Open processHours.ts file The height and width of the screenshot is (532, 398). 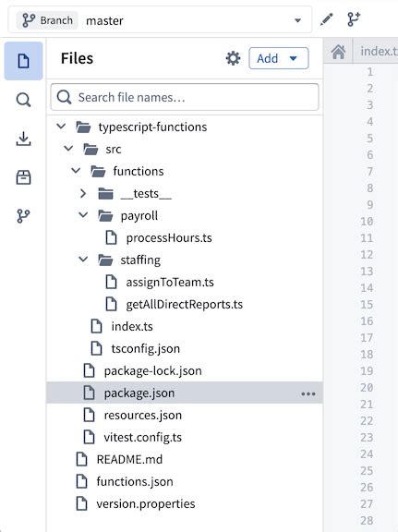click(169, 238)
